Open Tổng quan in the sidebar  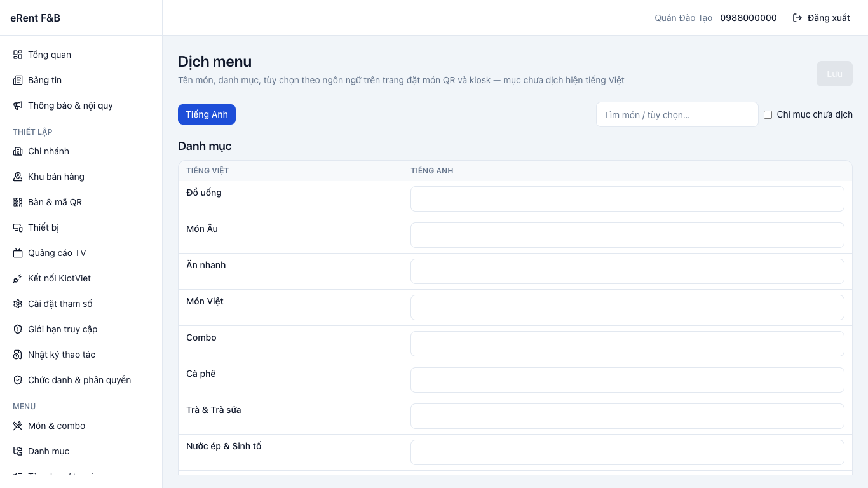81,55
